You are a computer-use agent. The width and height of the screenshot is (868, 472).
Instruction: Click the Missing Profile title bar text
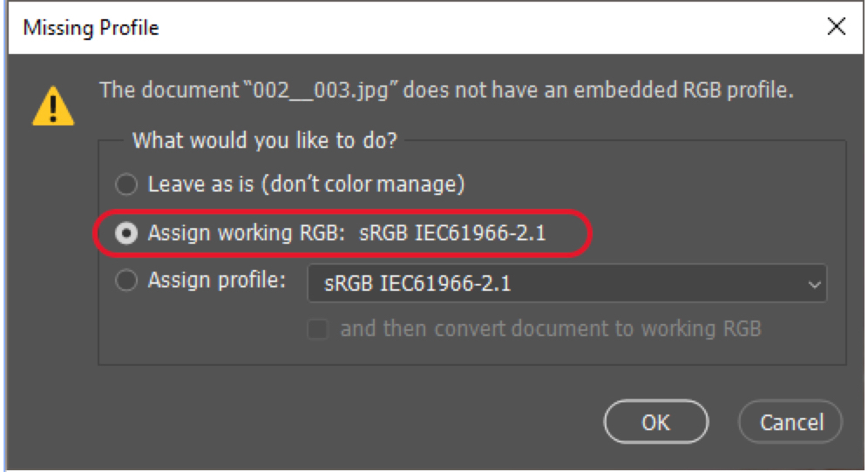91,28
